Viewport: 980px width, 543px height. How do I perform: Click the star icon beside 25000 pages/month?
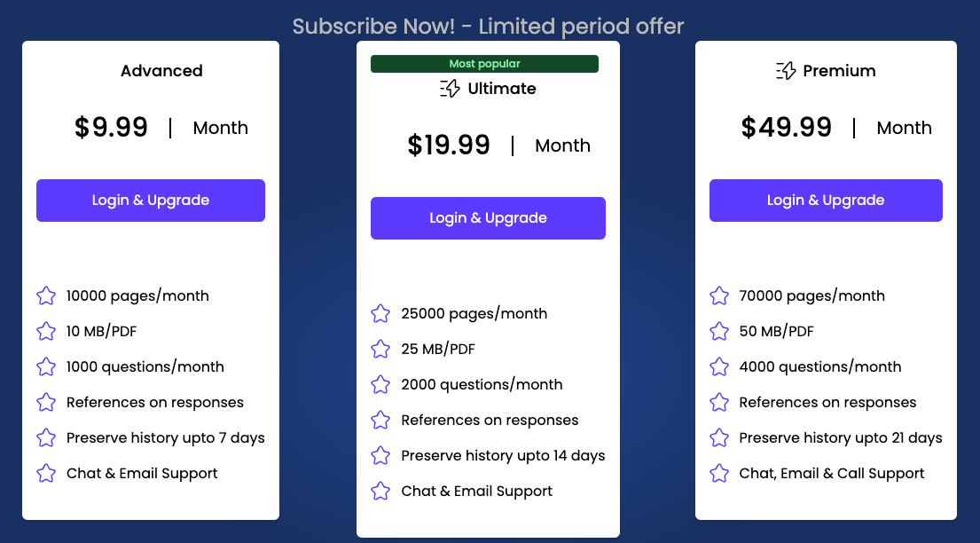380,313
